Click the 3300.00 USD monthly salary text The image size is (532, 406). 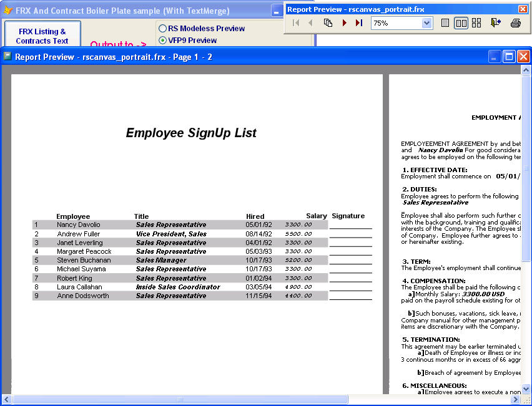point(483,294)
